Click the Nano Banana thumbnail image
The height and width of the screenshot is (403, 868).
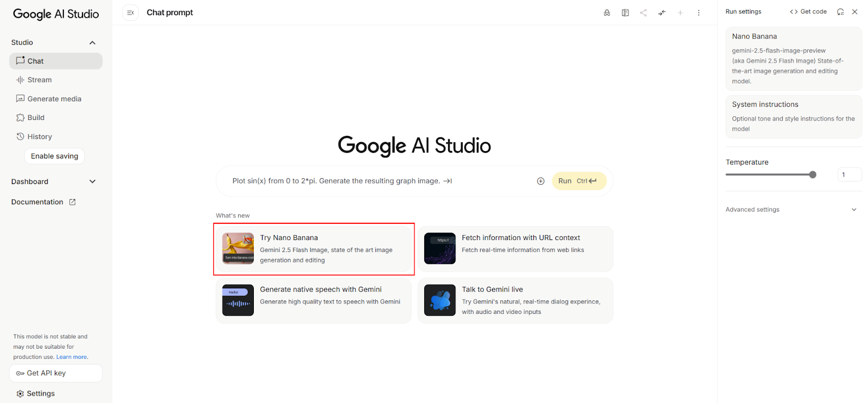(x=238, y=249)
